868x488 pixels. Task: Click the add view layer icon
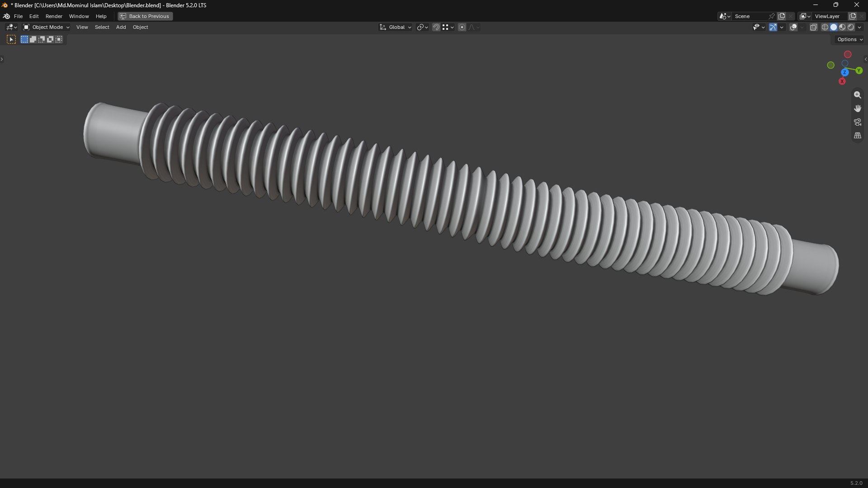[853, 16]
